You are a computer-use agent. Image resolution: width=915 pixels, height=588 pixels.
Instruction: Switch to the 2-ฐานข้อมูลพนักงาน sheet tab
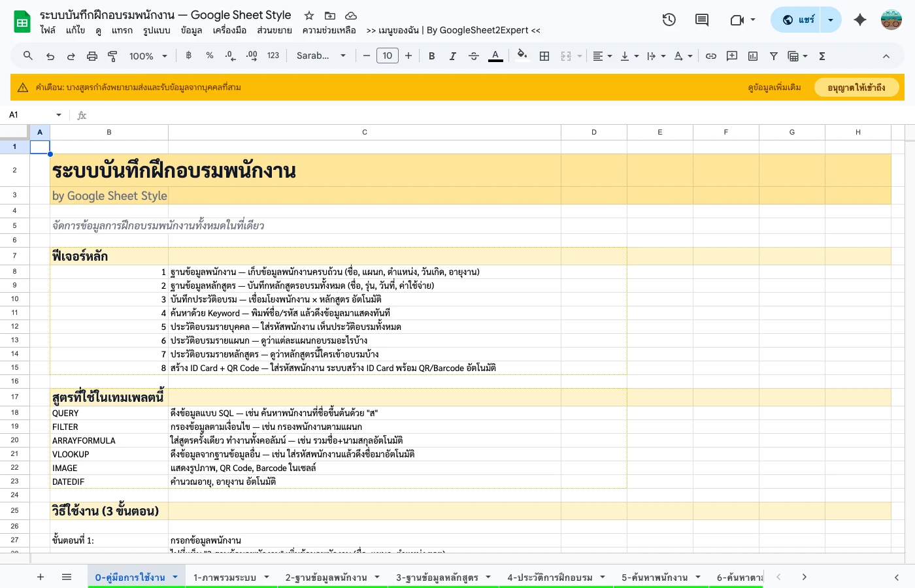(327, 577)
